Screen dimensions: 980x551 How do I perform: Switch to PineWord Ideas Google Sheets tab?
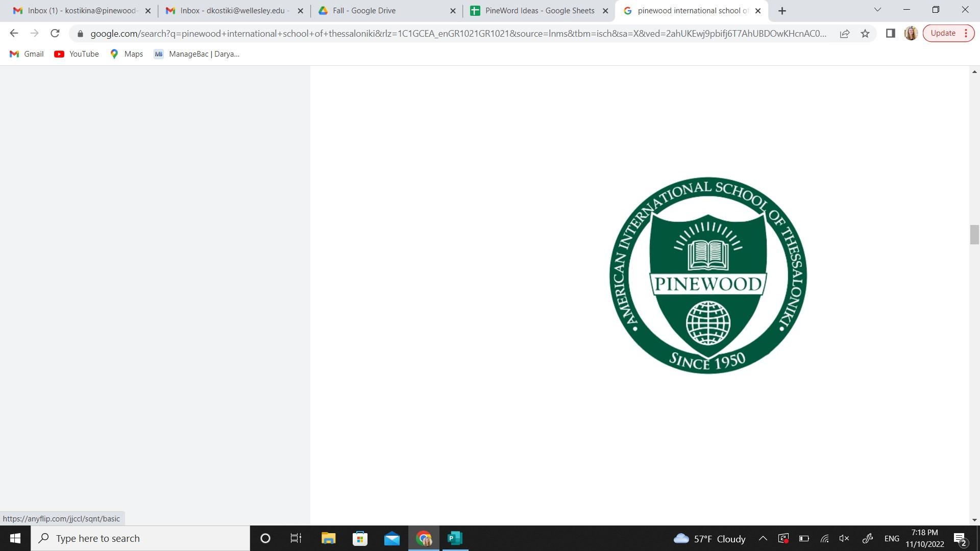[539, 11]
